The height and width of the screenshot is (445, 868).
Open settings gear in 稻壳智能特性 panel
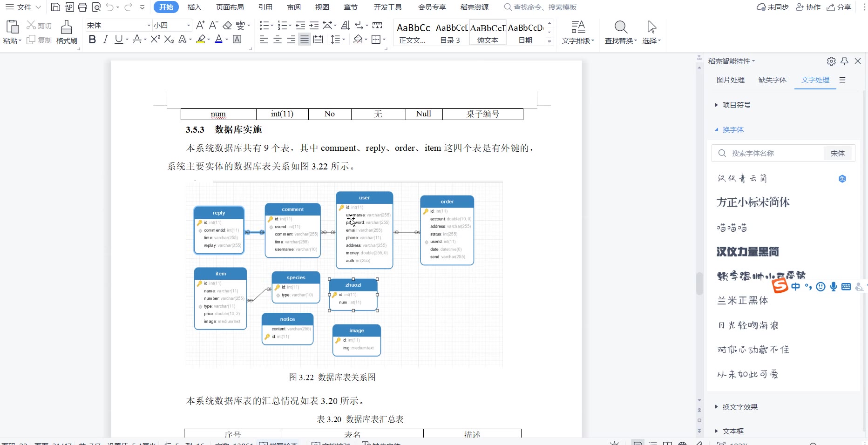831,61
